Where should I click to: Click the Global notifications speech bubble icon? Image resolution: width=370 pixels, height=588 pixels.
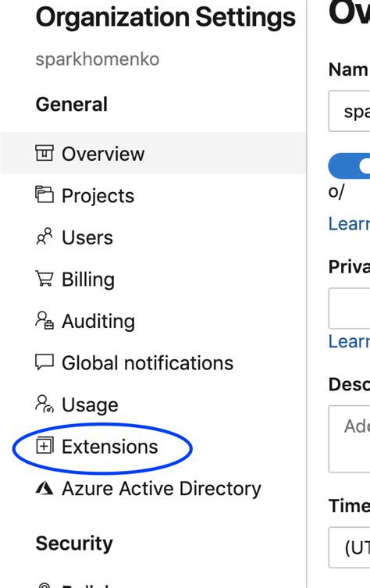coord(44,362)
